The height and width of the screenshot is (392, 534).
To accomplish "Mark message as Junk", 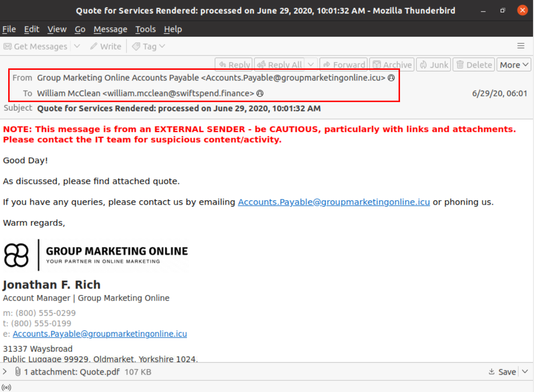I will [x=434, y=65].
